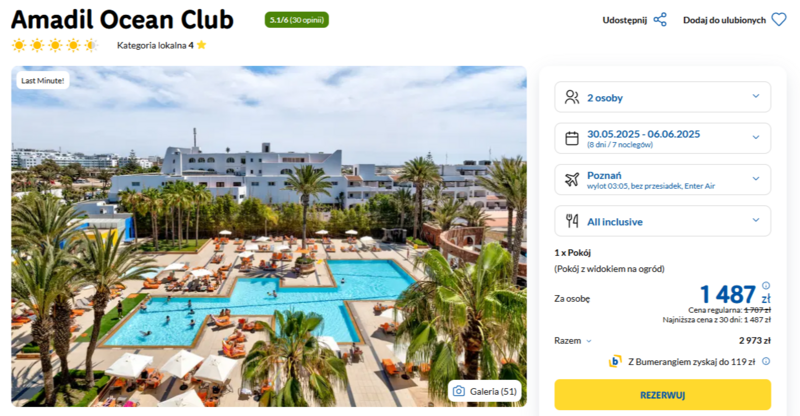This screenshot has height=416, width=800.
Task: Expand the Poznań departure airport dropdown
Action: pos(663,180)
